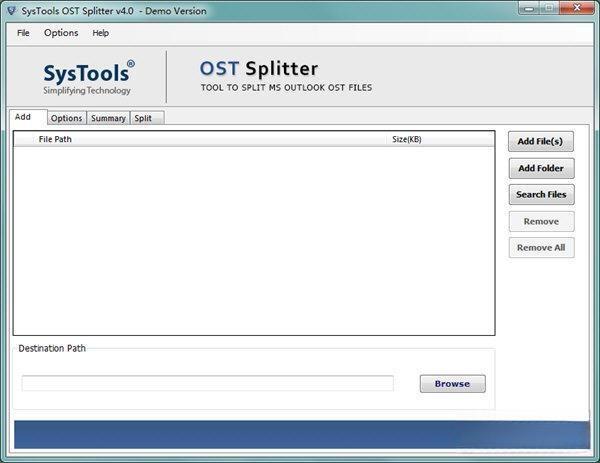Minimize the OST Splitter window
Screen dimensions: 600x463
530,8
